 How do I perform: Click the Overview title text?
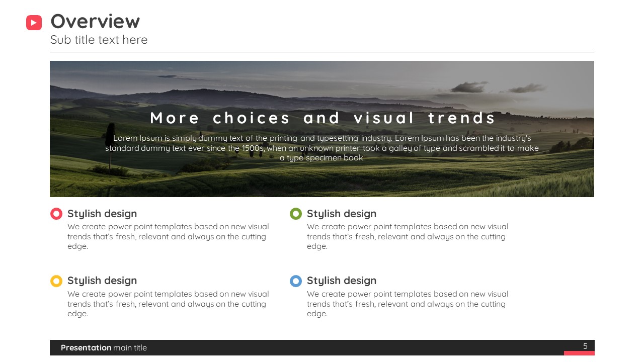[95, 21]
